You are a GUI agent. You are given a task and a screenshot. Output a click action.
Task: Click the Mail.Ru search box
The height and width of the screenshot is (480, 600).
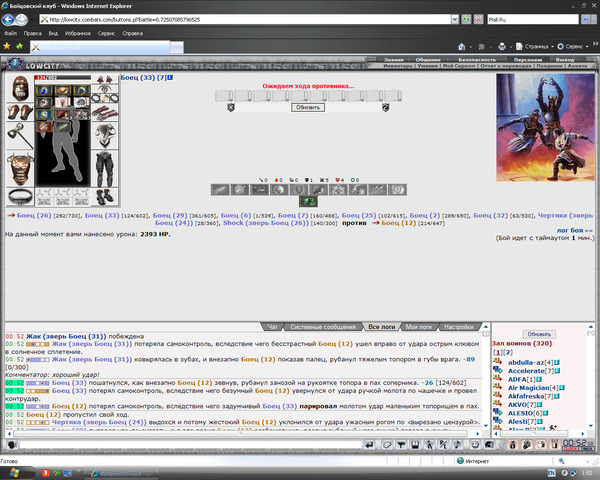point(533,19)
